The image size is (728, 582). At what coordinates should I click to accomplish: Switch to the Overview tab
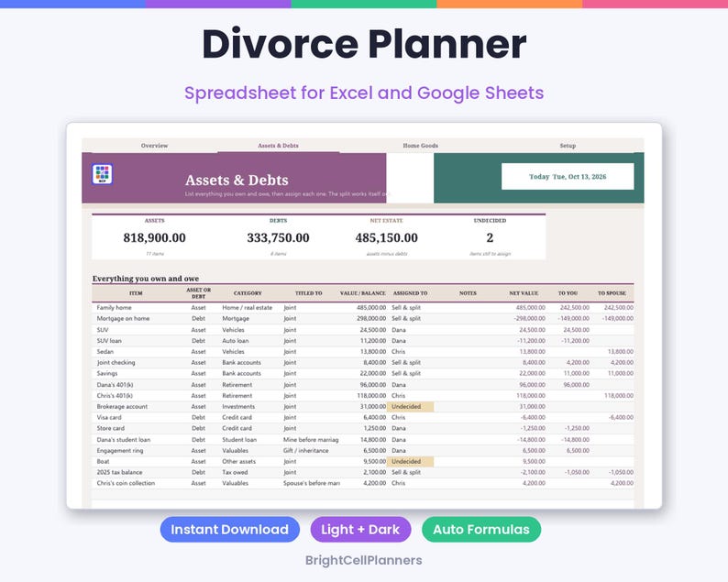pos(154,146)
